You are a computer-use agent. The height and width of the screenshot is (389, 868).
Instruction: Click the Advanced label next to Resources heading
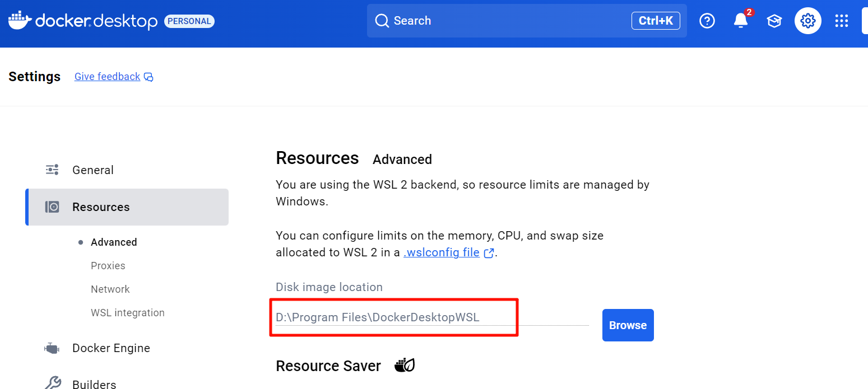[x=402, y=160]
